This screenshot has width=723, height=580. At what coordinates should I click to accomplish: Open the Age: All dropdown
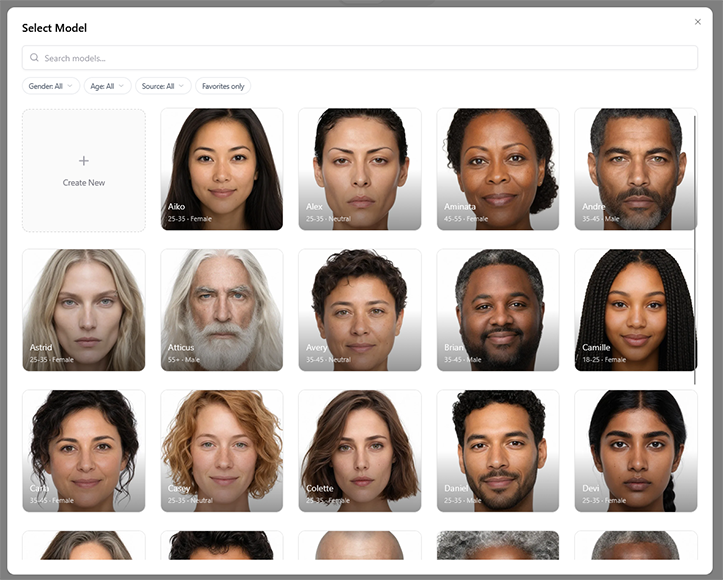pos(107,86)
